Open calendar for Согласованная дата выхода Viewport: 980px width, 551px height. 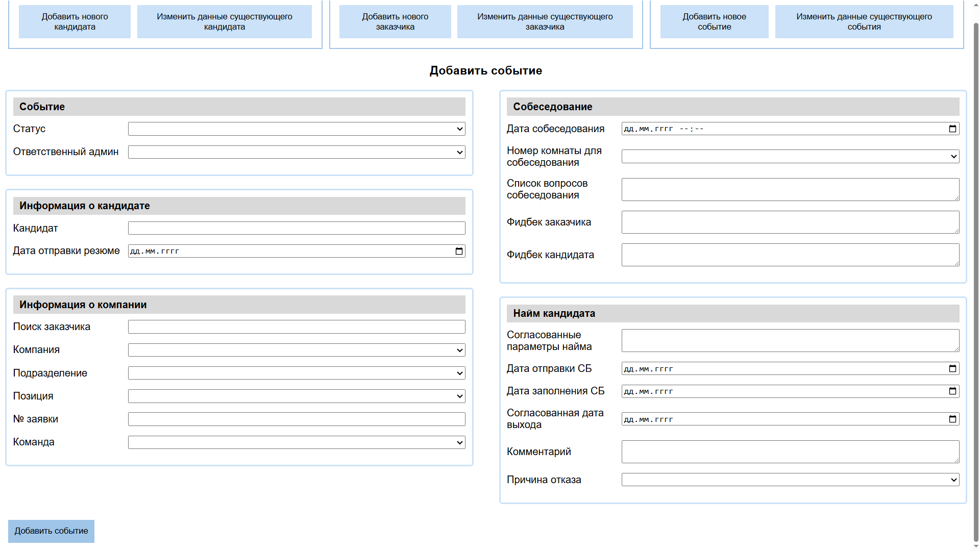pos(952,419)
